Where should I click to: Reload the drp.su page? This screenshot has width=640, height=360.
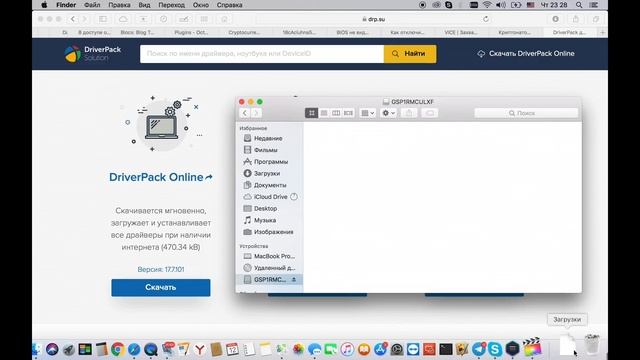tap(486, 19)
